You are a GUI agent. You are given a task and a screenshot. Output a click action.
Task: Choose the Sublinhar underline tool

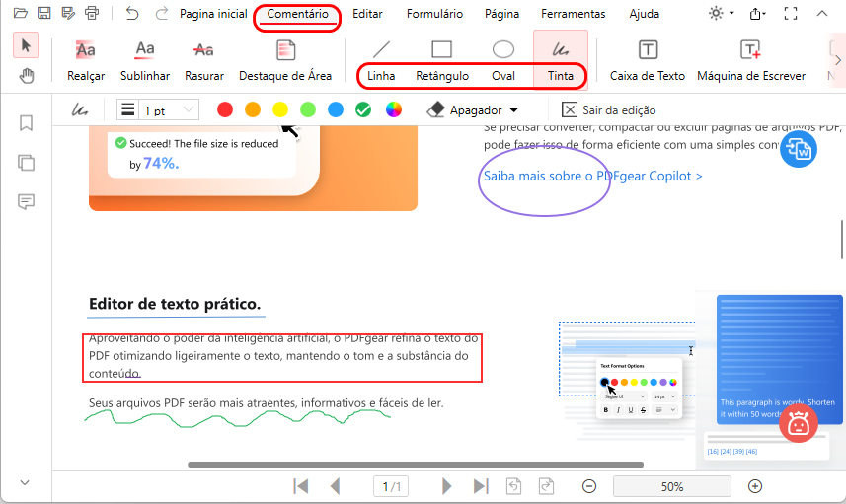144,61
